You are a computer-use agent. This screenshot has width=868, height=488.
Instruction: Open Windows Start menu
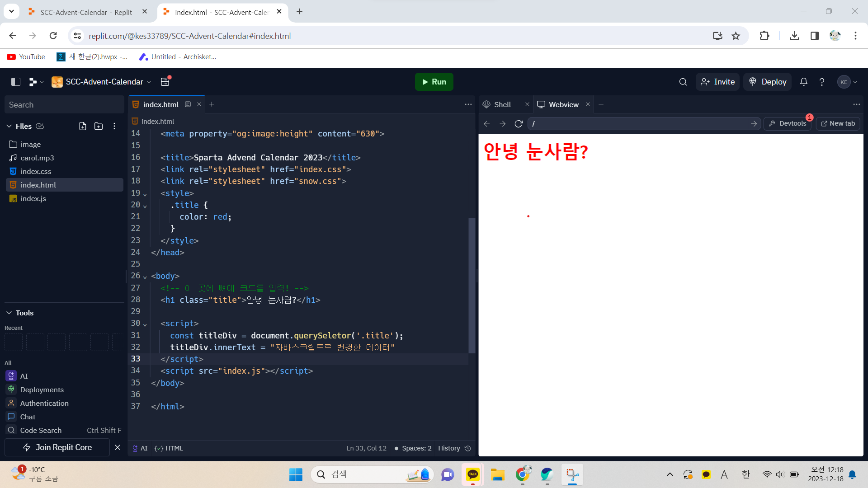(296, 474)
